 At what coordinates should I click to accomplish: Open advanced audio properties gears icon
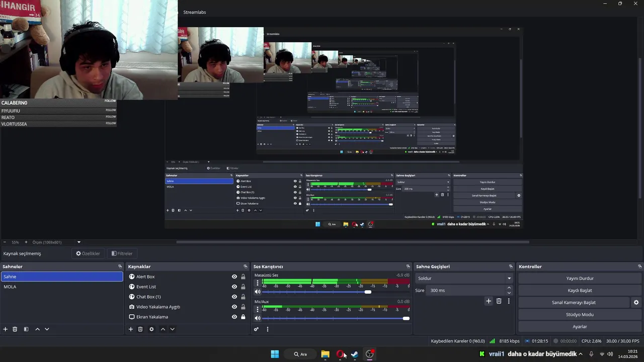pyautogui.click(x=256, y=329)
